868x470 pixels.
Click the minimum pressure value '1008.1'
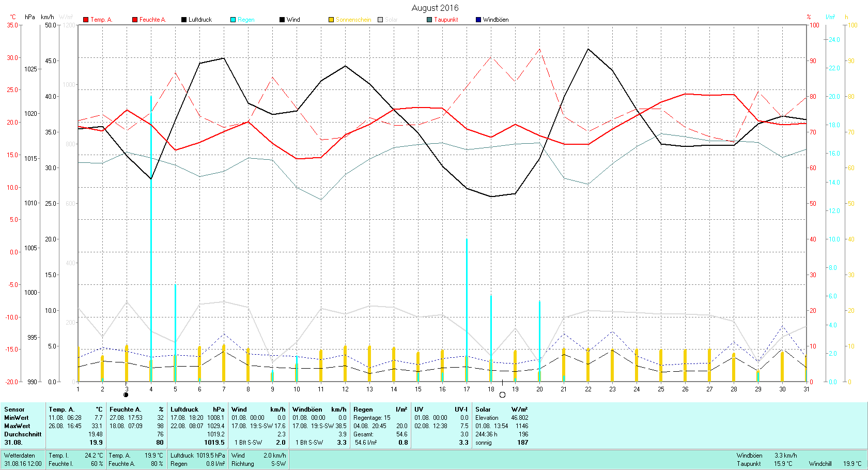tap(216, 418)
